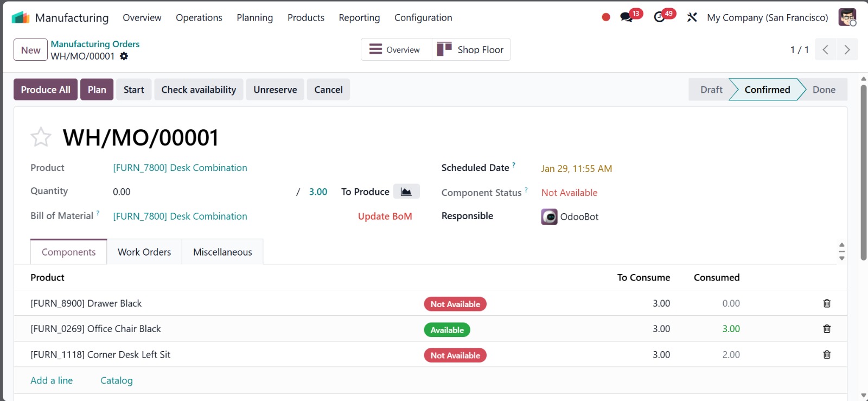Open the Operations menu
This screenshot has width=868, height=401.
[199, 17]
